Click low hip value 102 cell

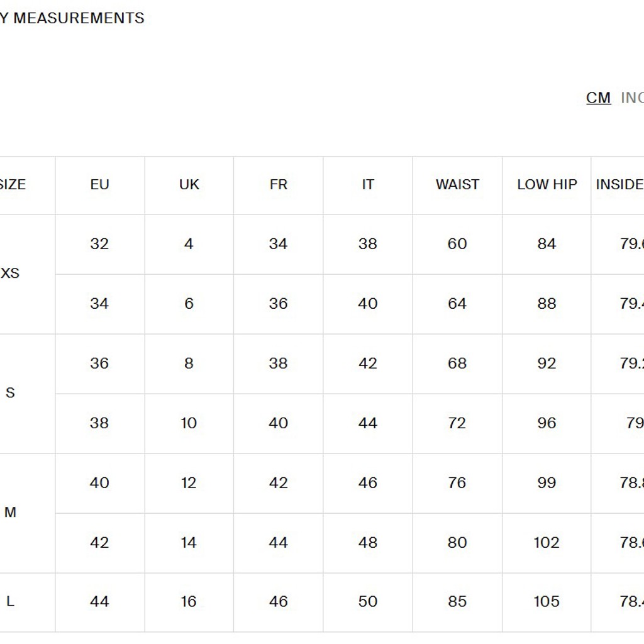[547, 543]
